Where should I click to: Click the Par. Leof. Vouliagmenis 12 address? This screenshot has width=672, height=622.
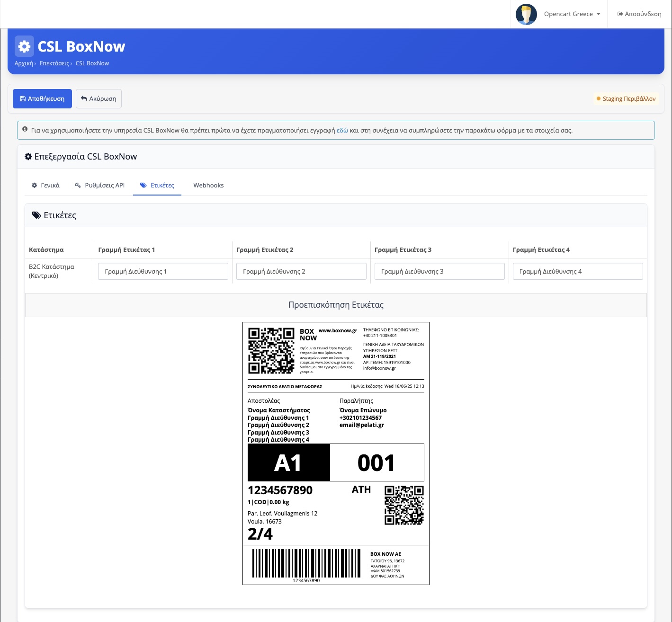point(283,514)
